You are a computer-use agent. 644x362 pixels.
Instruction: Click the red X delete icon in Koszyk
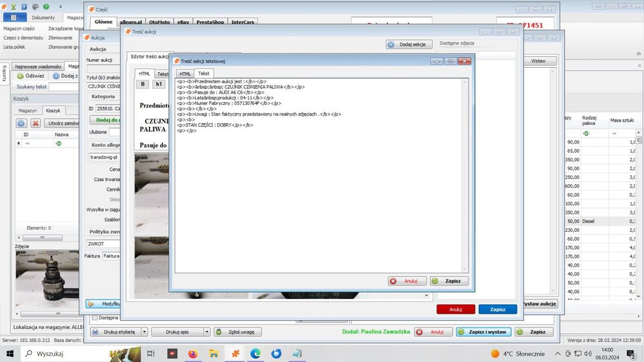pyautogui.click(x=35, y=123)
